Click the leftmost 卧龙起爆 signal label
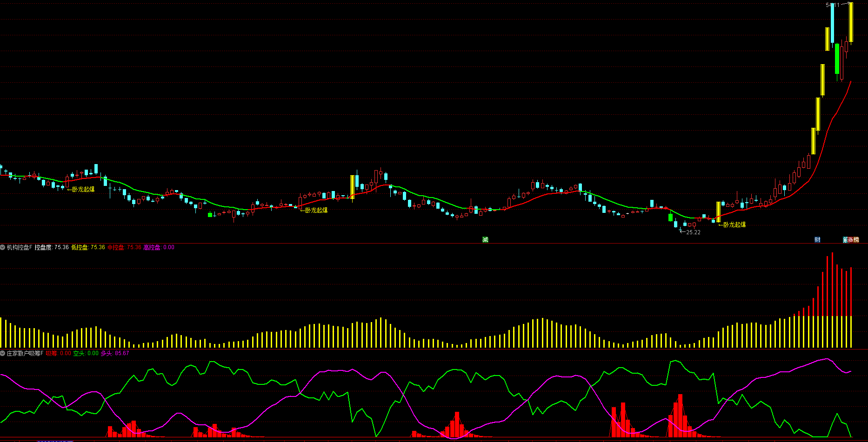 83,190
